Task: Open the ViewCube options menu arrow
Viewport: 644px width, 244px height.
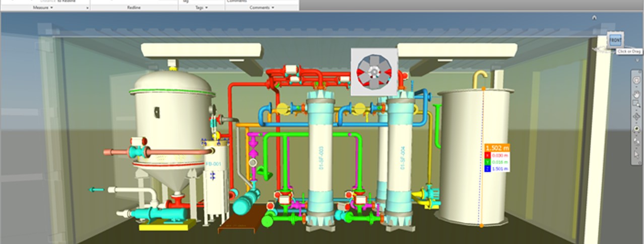Action: point(638,60)
